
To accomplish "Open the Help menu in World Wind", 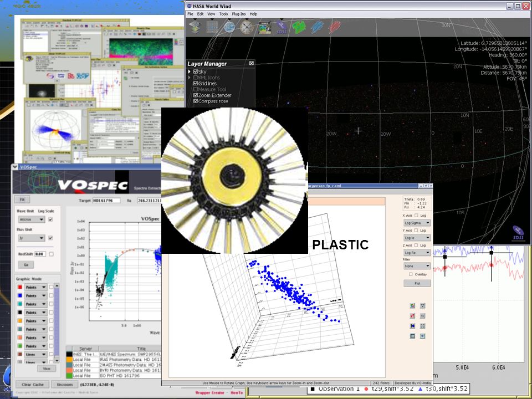I will pos(253,14).
